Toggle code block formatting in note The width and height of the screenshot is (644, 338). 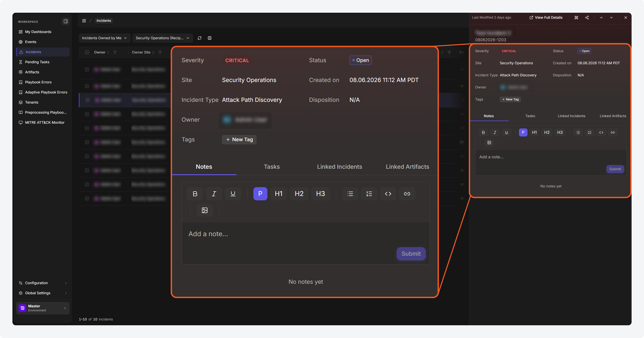(x=601, y=133)
